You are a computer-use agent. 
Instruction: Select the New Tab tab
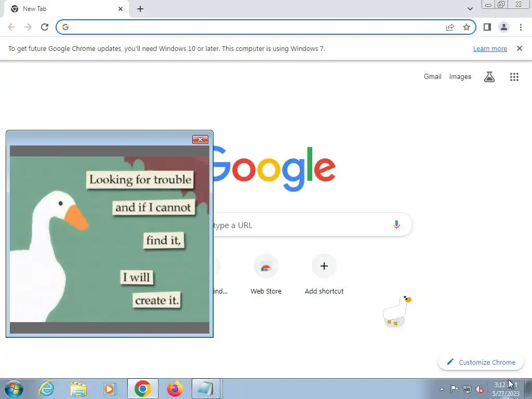66,9
